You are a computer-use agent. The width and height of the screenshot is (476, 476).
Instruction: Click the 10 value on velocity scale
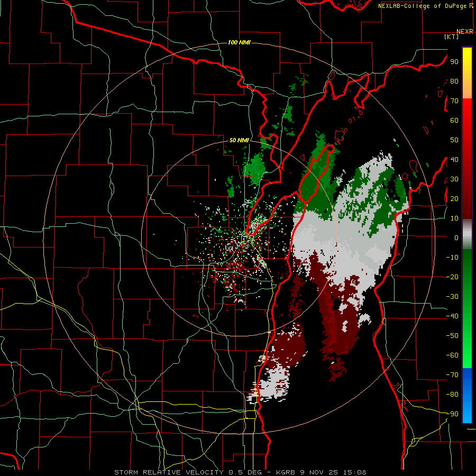[x=454, y=218]
